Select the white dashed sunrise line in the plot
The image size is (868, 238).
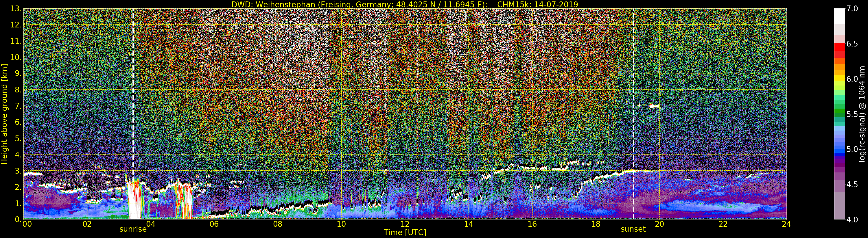pyautogui.click(x=133, y=114)
